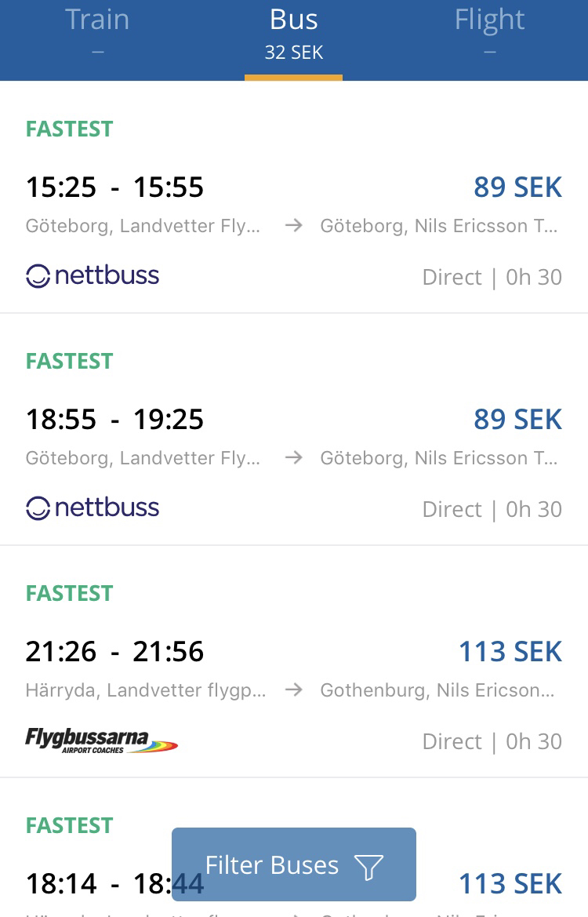This screenshot has height=917, width=588.
Task: Click route arrow on 15:25 departure
Action: click(293, 226)
